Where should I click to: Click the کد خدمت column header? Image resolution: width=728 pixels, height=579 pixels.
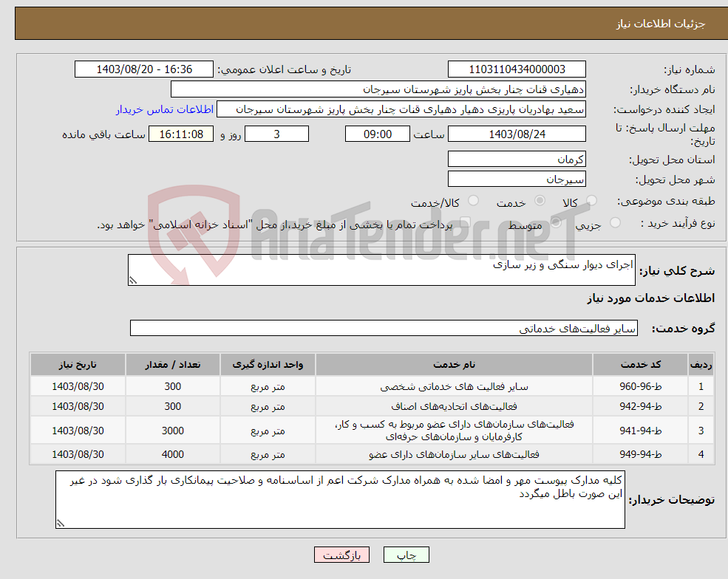click(x=640, y=365)
